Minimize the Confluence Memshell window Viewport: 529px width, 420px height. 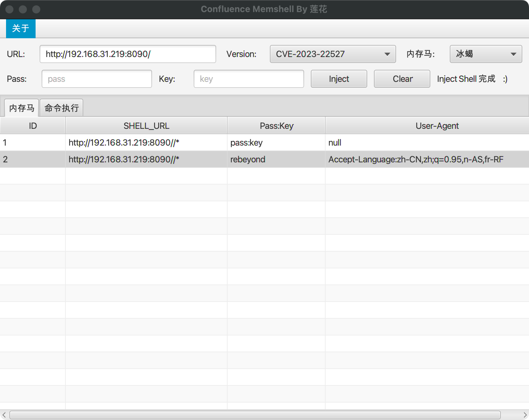click(x=23, y=9)
